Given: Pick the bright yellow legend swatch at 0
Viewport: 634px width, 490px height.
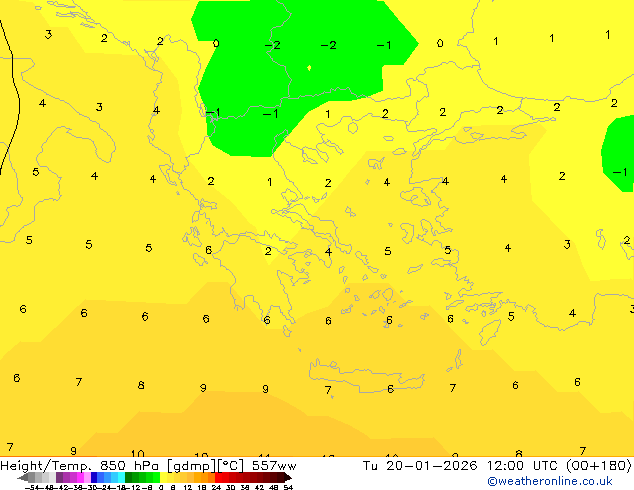Looking at the screenshot, I should [163, 477].
